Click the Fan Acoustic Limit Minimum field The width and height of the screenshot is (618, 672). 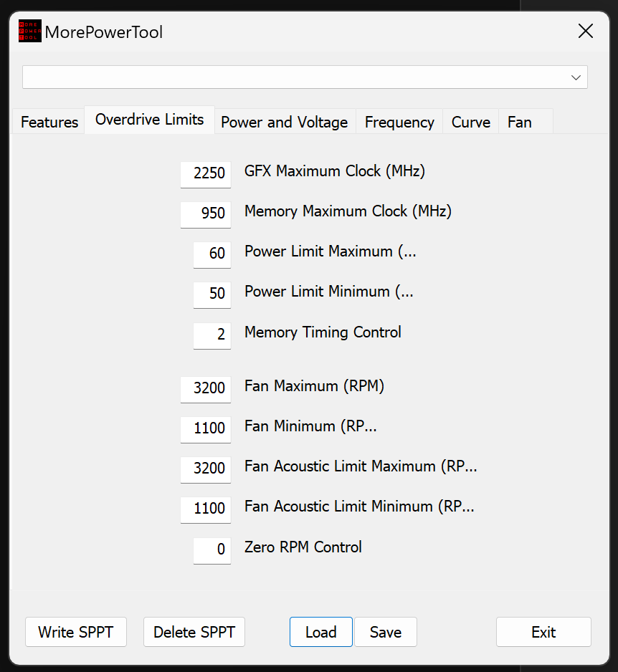coord(206,509)
